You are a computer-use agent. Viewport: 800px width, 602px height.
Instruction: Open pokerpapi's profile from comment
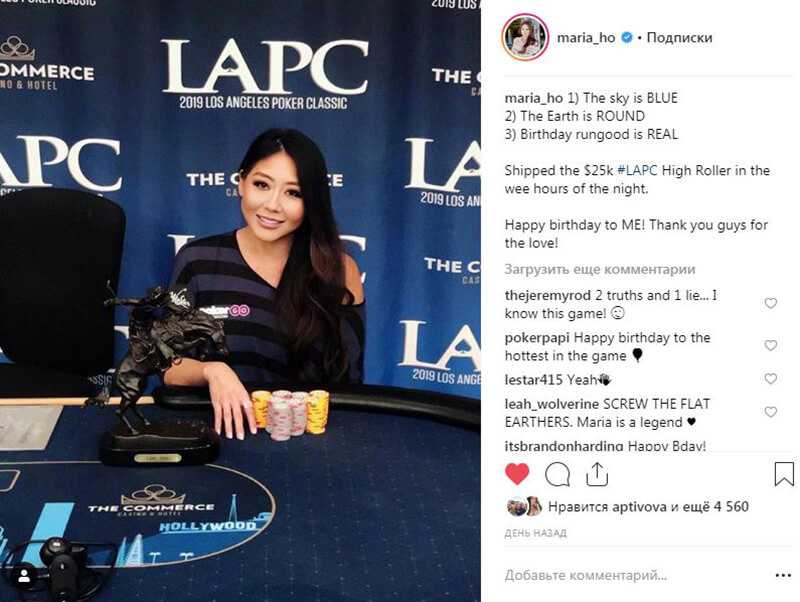pos(537,338)
